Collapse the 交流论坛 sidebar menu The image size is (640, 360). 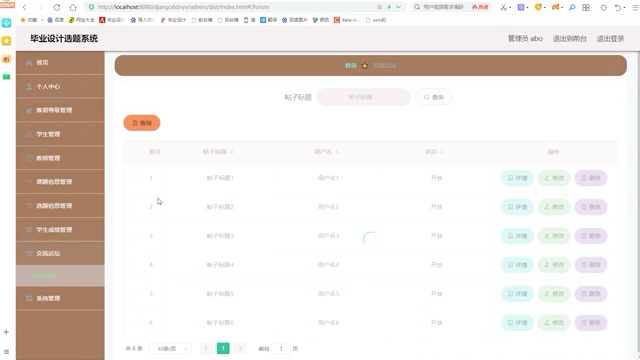(x=60, y=253)
